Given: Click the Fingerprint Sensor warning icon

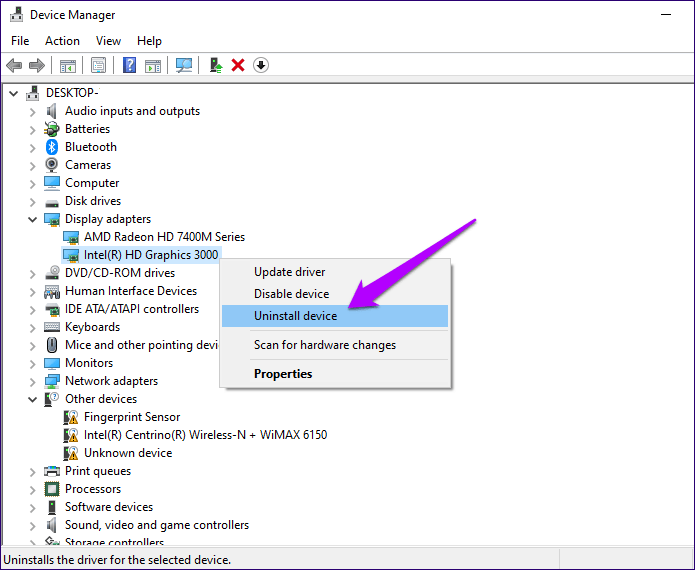Looking at the screenshot, I should (x=71, y=417).
